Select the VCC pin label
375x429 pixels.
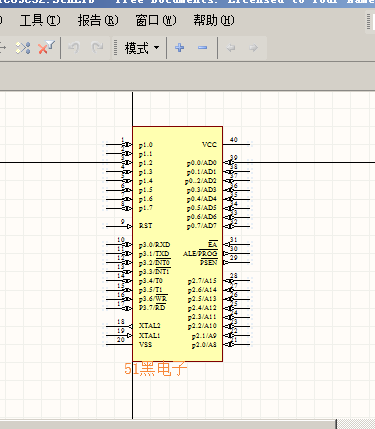pos(209,145)
